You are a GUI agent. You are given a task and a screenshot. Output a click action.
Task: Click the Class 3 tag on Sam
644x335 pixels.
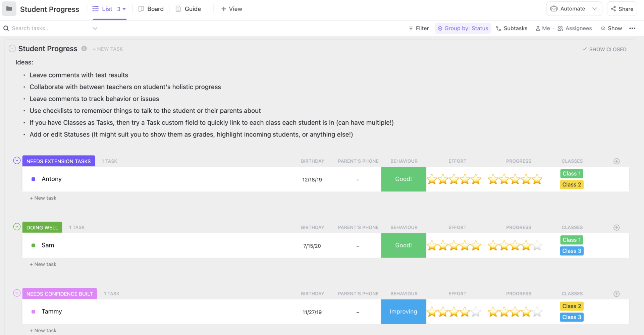571,250
